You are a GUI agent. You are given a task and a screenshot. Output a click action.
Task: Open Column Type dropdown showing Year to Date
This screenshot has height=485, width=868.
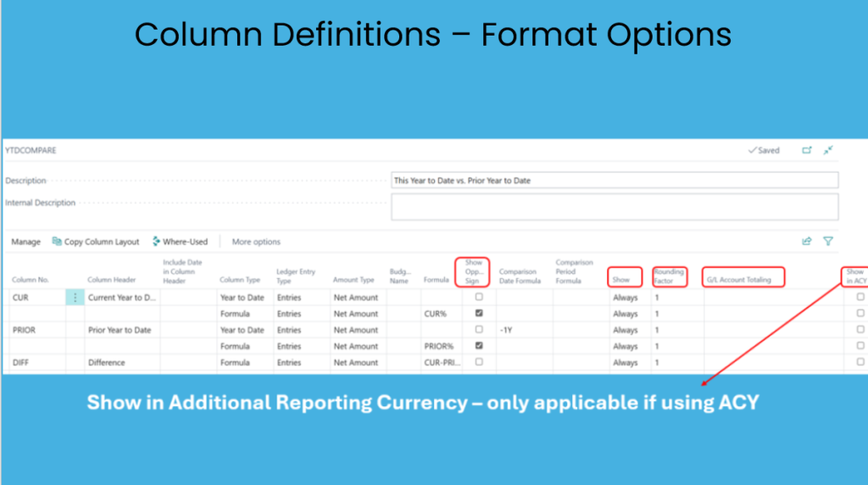pos(242,298)
